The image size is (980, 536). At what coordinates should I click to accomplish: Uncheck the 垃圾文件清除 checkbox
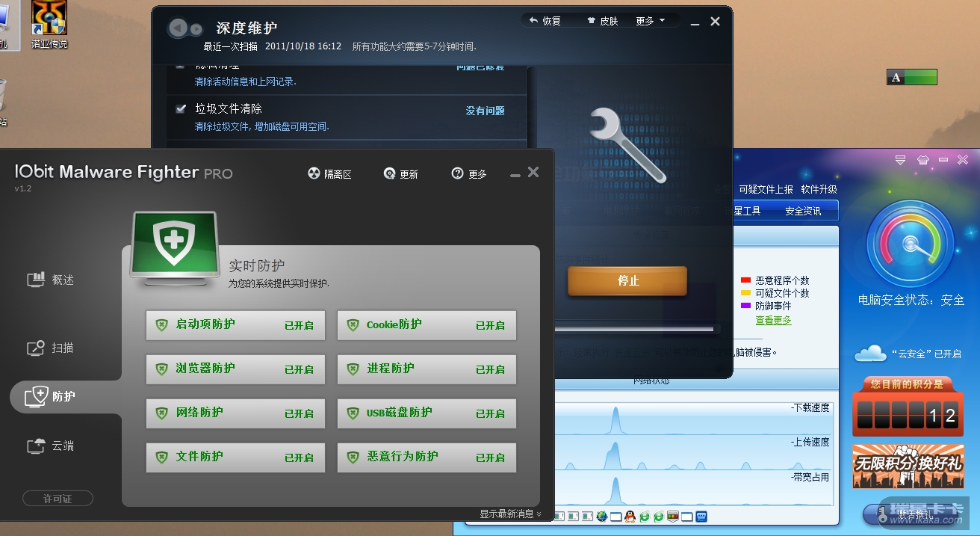coord(181,108)
